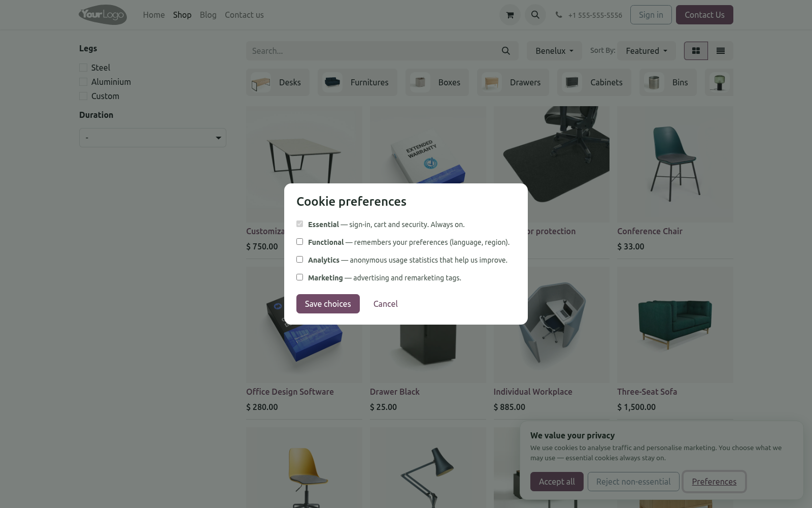Click the YourLogo site logo

[103, 15]
